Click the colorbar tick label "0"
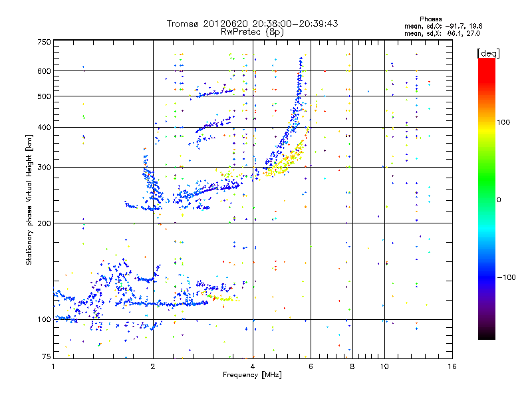 (x=499, y=200)
